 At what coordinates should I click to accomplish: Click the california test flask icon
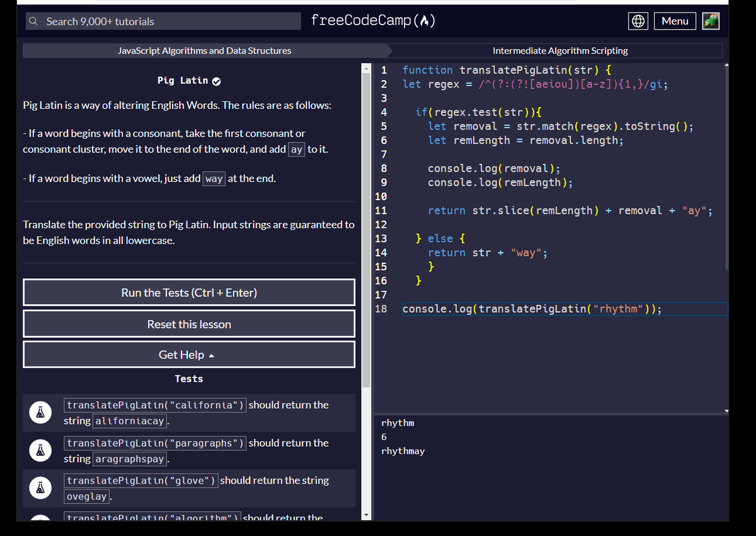click(40, 413)
